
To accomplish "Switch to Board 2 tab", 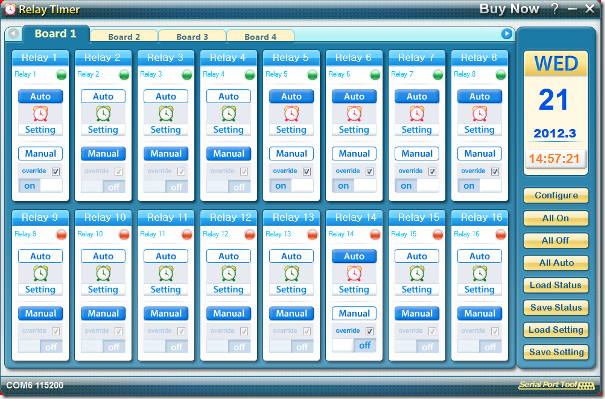I will point(124,37).
